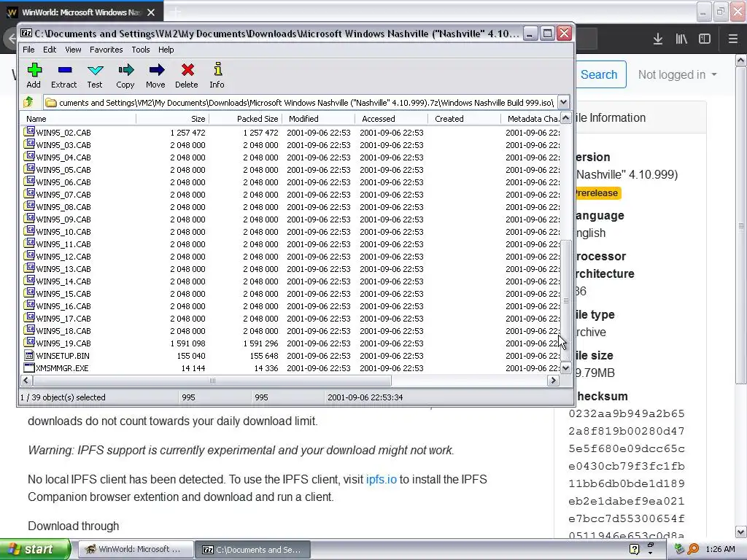Click the taskbar clock 1:26 AM
Viewport: 747px width, 560px height.
(720, 549)
